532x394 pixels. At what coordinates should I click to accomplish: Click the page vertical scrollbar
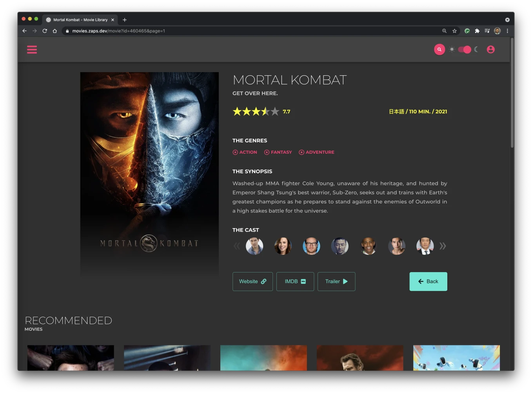(512, 93)
